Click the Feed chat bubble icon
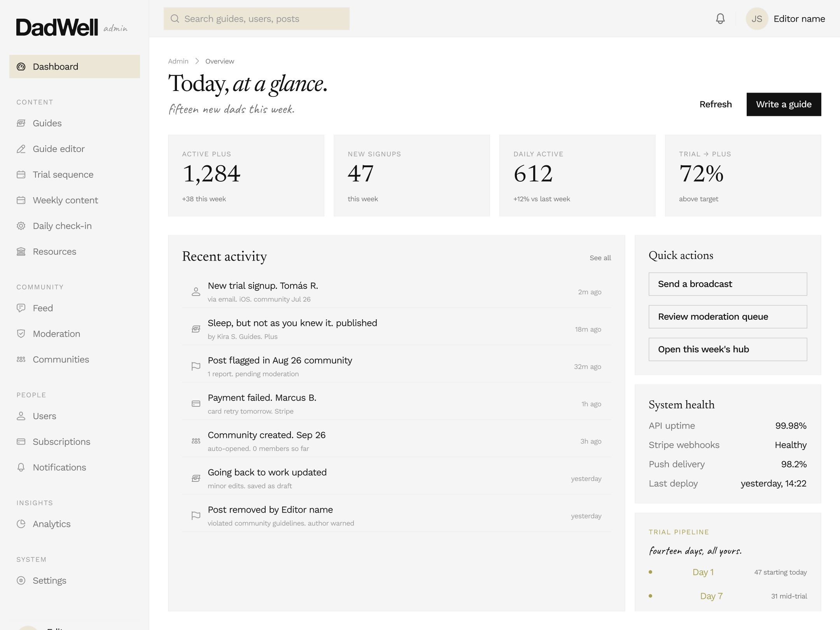This screenshot has height=630, width=840. point(21,308)
